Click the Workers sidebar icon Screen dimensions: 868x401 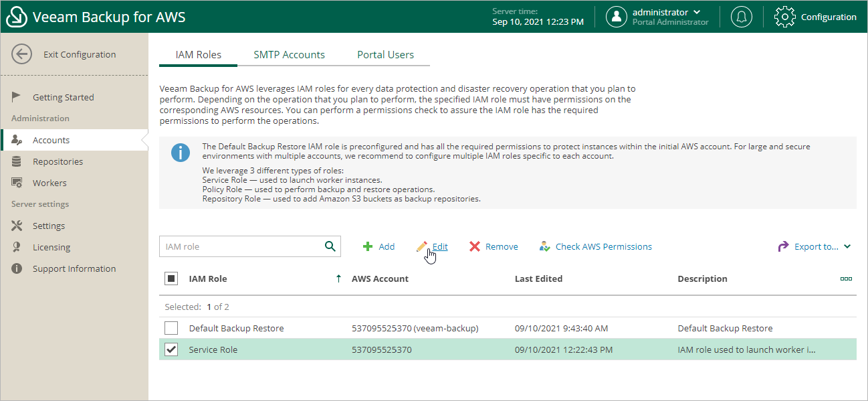(17, 183)
